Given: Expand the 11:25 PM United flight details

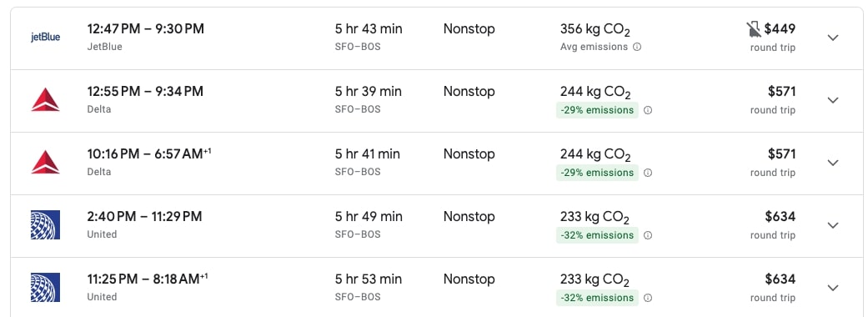Looking at the screenshot, I should click(833, 288).
